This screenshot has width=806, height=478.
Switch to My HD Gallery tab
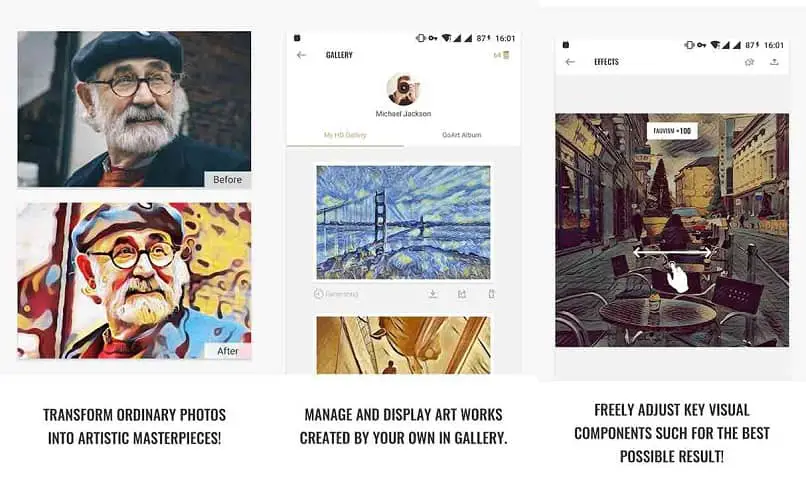pos(345,135)
